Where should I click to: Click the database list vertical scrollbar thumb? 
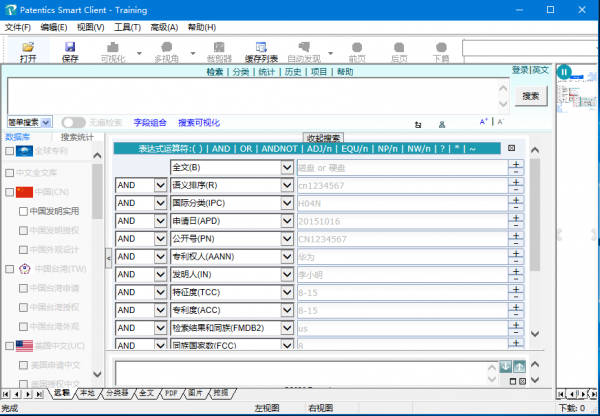point(97,191)
